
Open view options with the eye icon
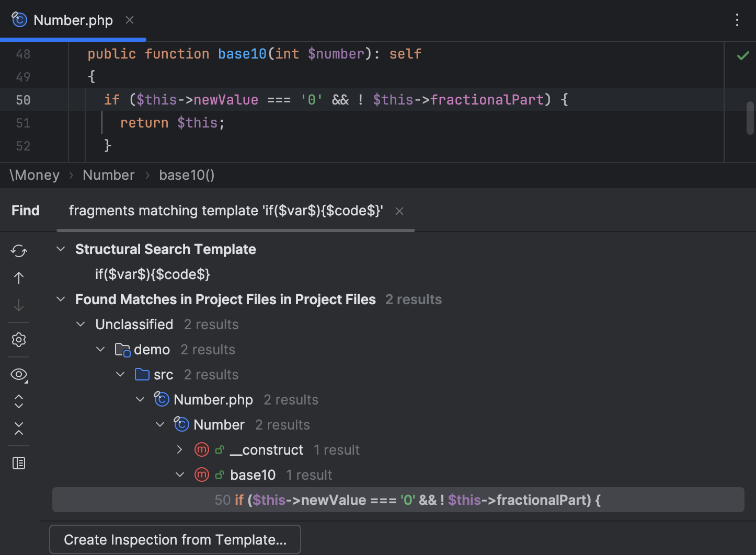tap(18, 375)
